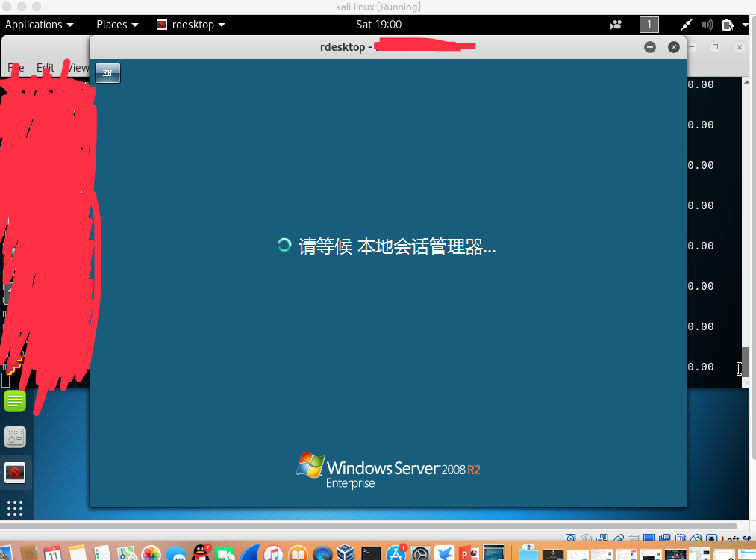Minimize the rdesktop window
This screenshot has width=756, height=560.
(650, 47)
